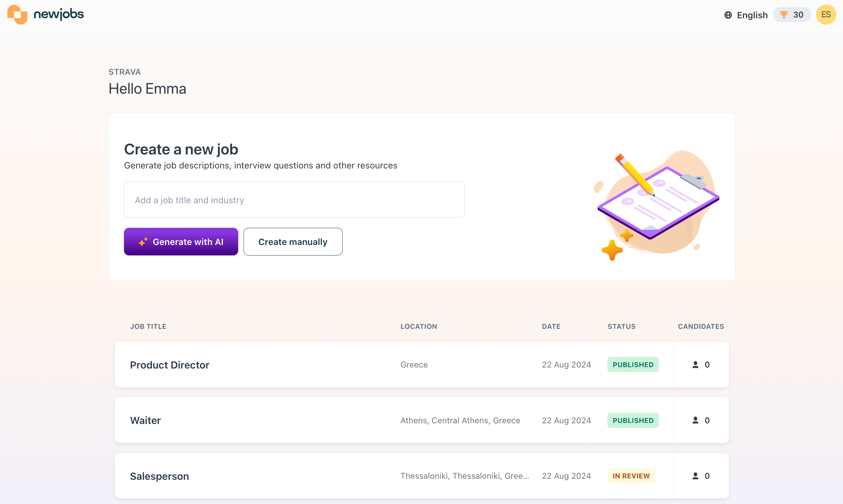Click the candidates person icon for Product Director
Image resolution: width=843 pixels, height=504 pixels.
click(x=695, y=365)
